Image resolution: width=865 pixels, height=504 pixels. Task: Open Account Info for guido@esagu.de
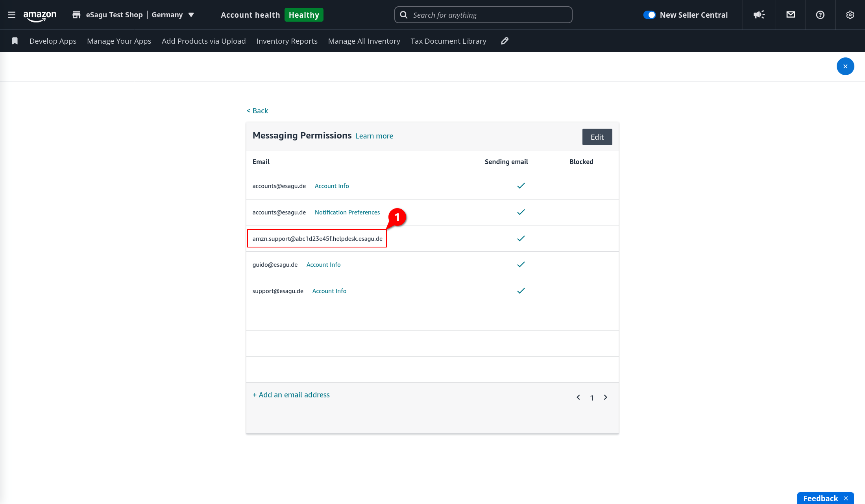(x=323, y=265)
